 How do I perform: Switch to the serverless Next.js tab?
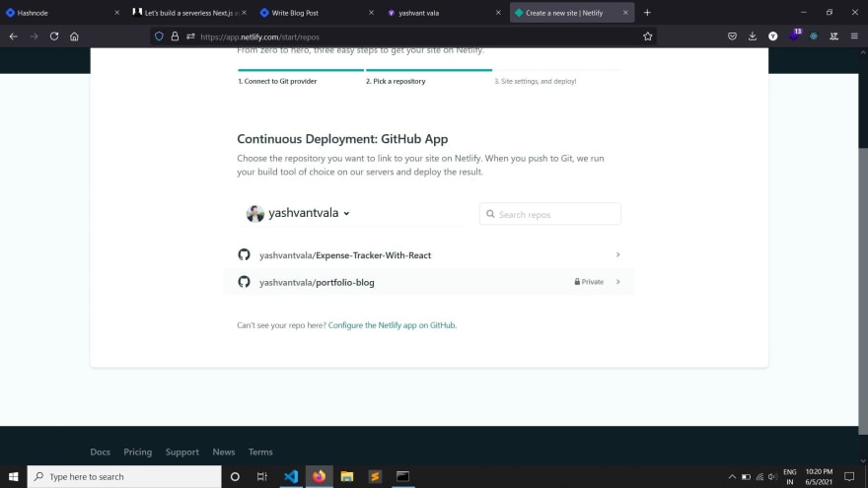click(188, 12)
